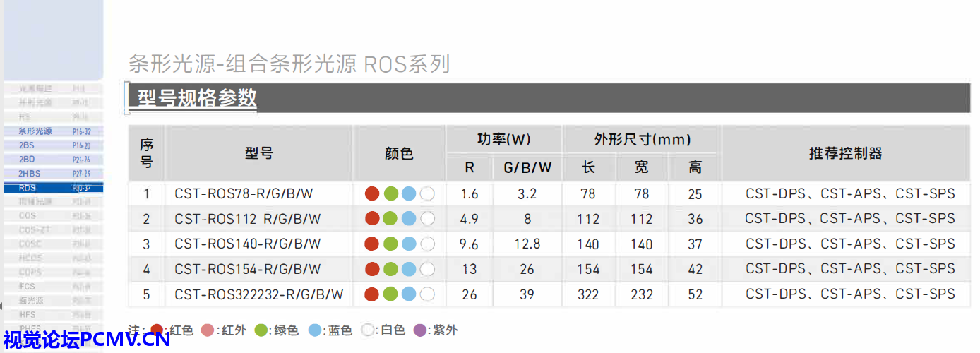Viewport: 980px width, 353px height.
Task: Click the 型号规格参数 section heading
Action: click(x=197, y=98)
